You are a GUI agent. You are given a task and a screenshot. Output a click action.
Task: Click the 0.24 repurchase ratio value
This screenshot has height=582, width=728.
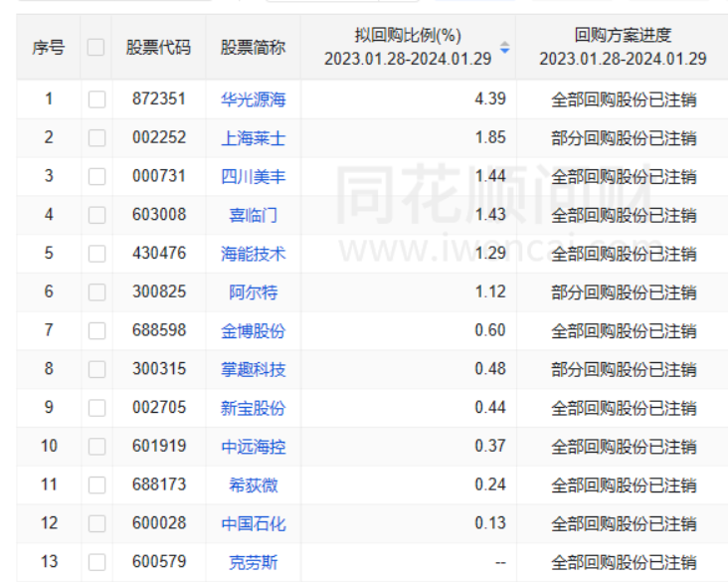pos(490,485)
